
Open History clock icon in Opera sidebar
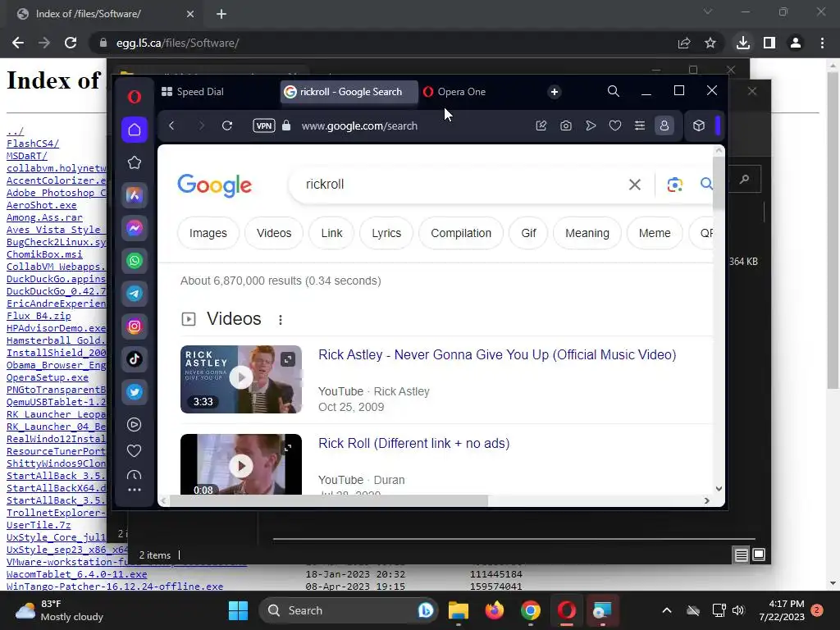pos(135,475)
